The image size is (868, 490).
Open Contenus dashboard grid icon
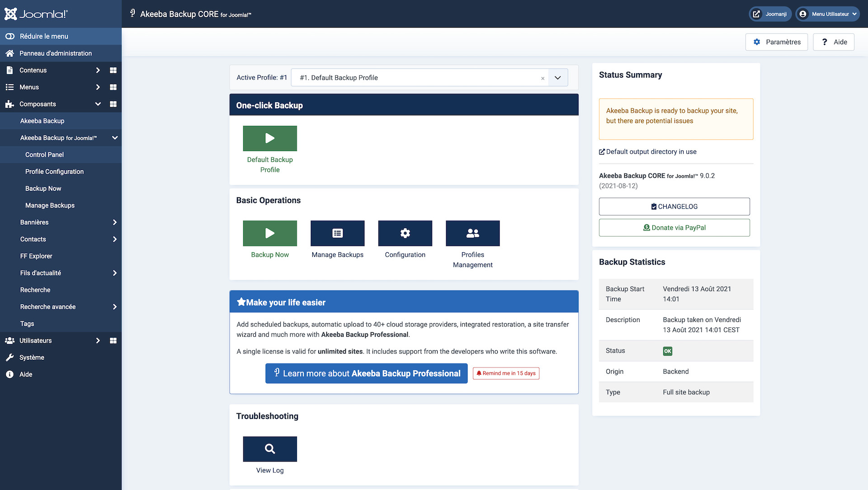113,70
